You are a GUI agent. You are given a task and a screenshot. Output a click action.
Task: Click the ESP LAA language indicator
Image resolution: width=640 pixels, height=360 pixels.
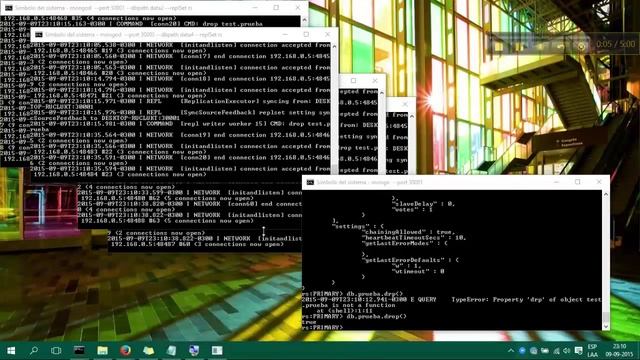592,351
